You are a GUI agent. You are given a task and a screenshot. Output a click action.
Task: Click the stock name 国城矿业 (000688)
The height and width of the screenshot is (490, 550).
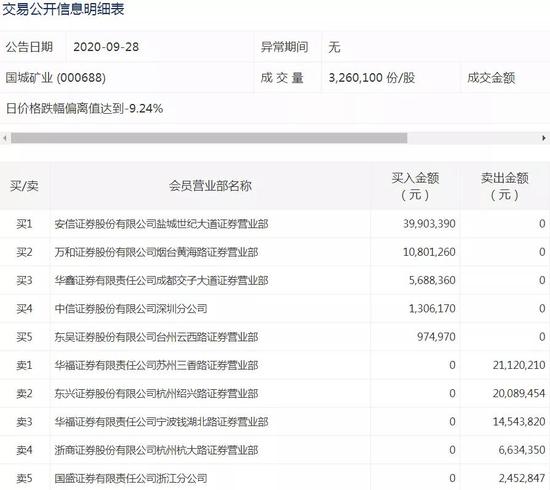(x=55, y=78)
